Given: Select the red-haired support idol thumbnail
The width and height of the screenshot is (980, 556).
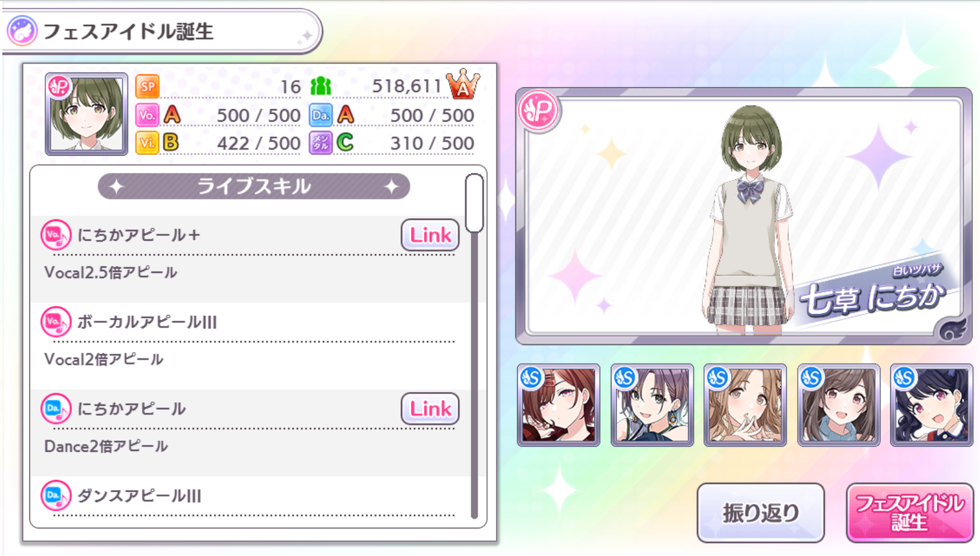Looking at the screenshot, I should (x=558, y=405).
